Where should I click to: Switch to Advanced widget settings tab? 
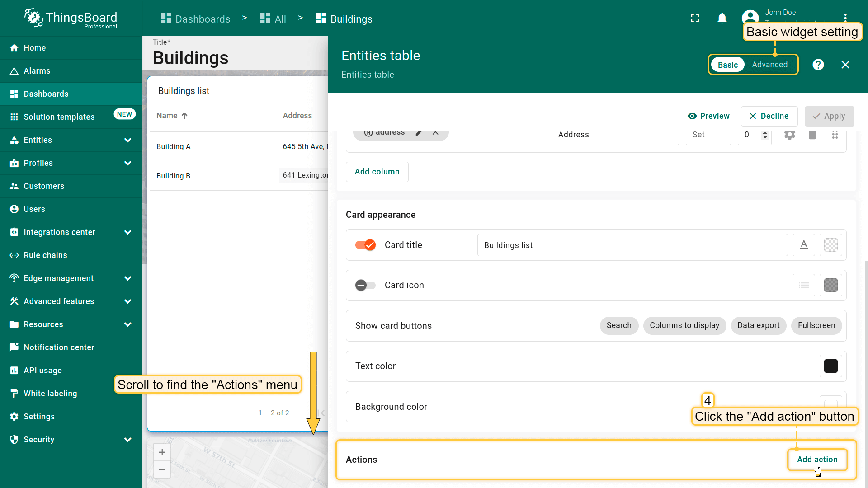(769, 65)
